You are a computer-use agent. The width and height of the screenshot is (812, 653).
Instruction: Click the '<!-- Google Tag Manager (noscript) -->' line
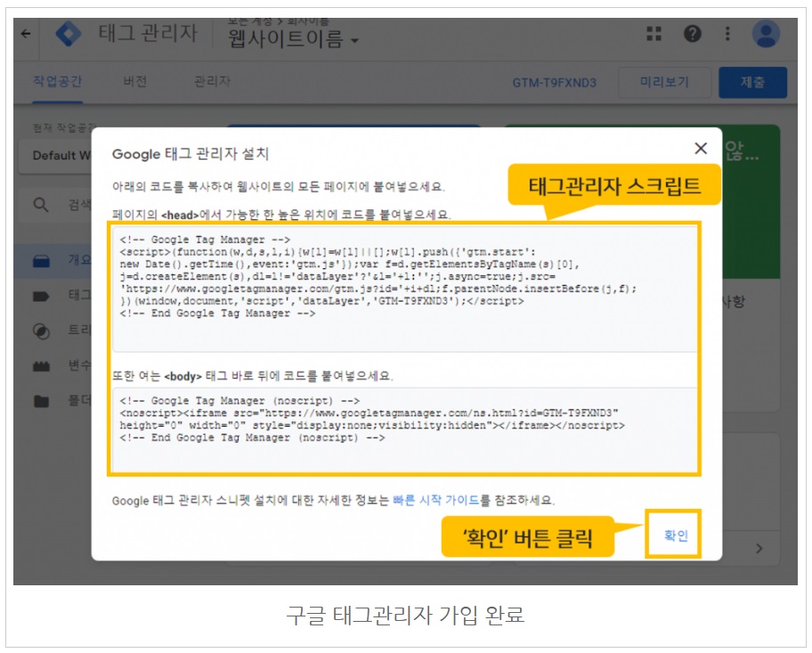click(240, 401)
